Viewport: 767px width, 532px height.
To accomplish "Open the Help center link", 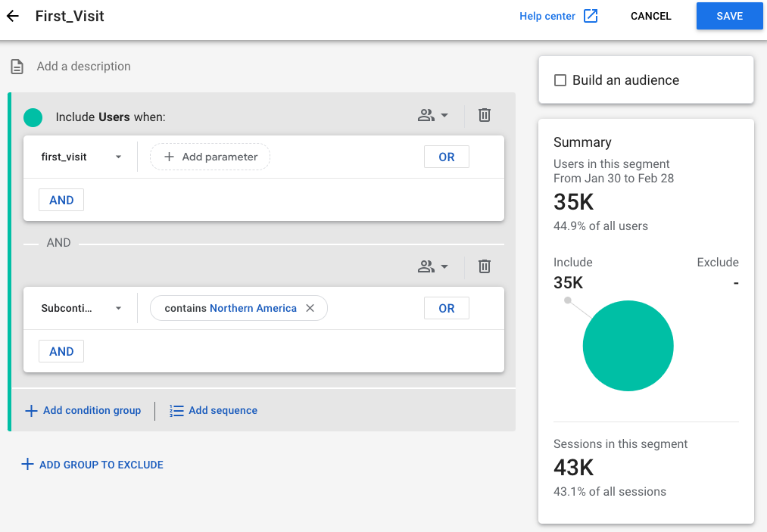I will tap(547, 16).
